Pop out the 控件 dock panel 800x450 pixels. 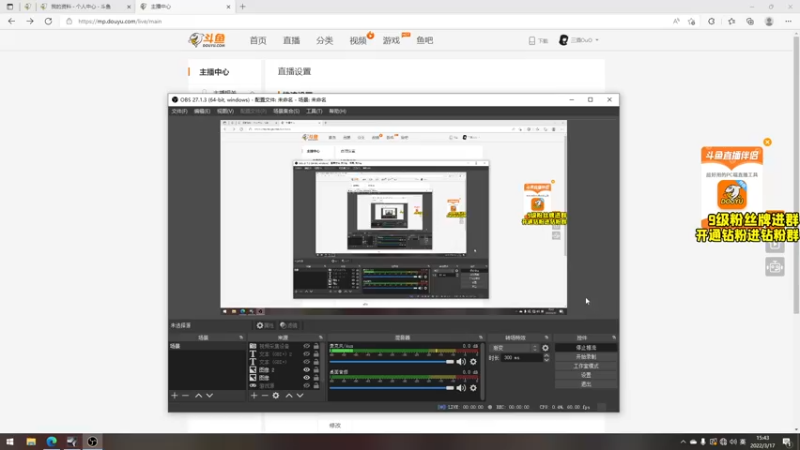pos(614,337)
